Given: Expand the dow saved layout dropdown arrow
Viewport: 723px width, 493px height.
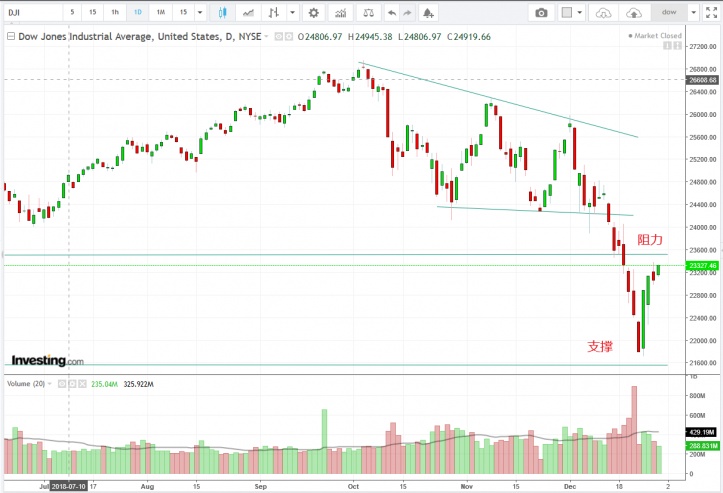Looking at the screenshot, I should pyautogui.click(x=693, y=12).
